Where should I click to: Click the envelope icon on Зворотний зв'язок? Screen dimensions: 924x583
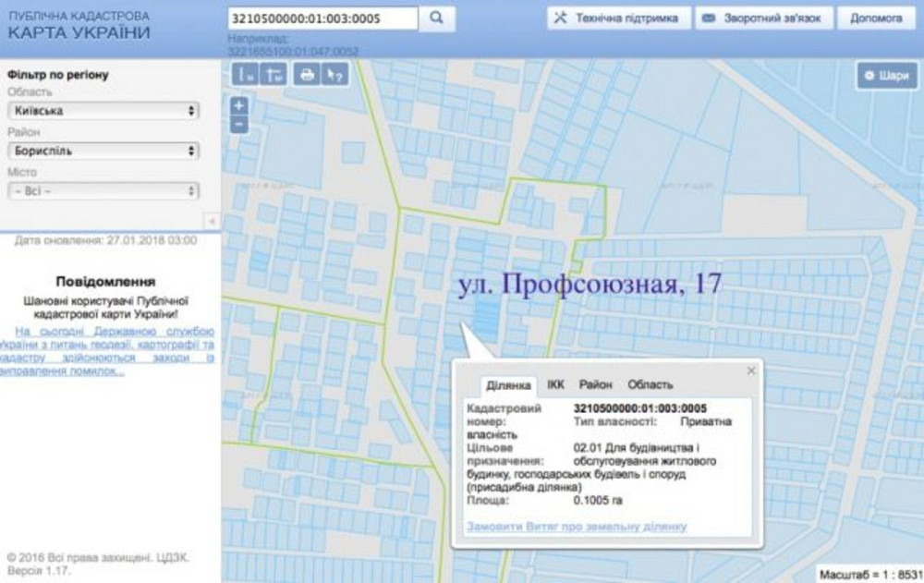coord(708,16)
